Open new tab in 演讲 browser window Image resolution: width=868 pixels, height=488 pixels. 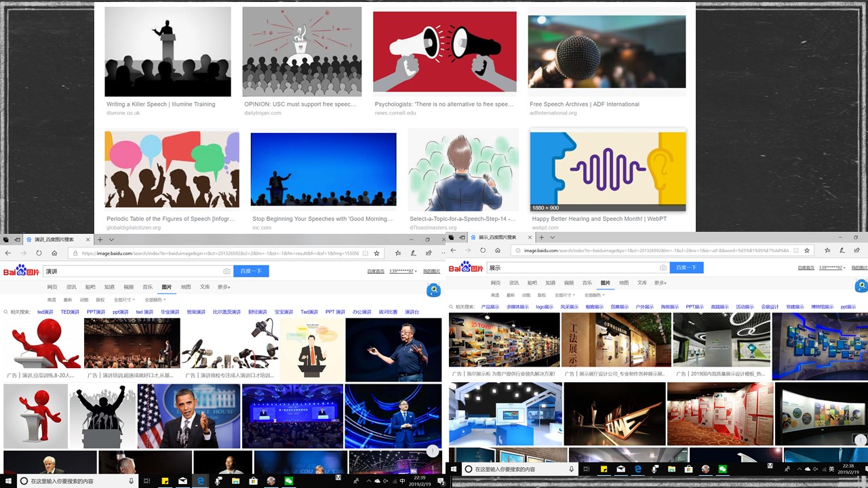[100, 239]
